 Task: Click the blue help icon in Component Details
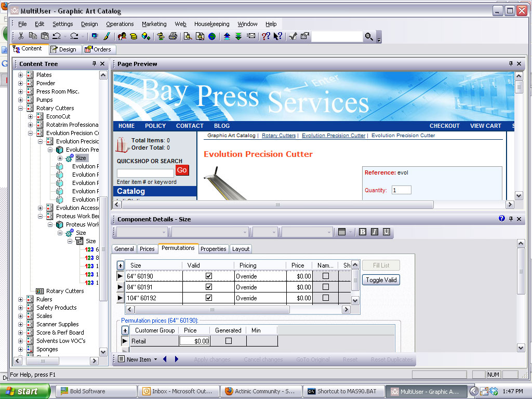(501, 219)
